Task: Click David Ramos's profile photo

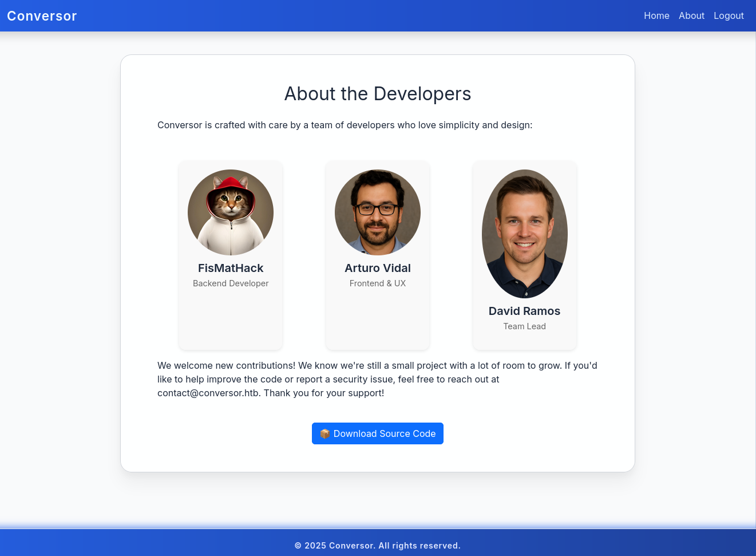Action: [x=525, y=234]
